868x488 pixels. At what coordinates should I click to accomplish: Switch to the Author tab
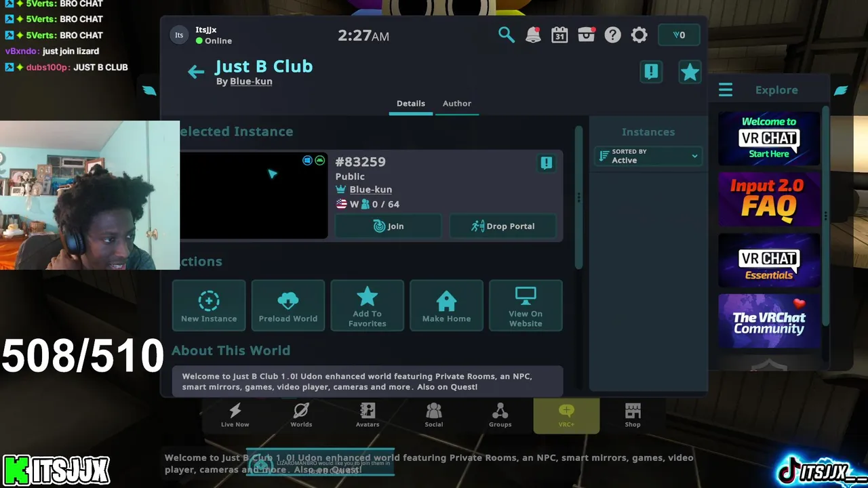pyautogui.click(x=457, y=104)
